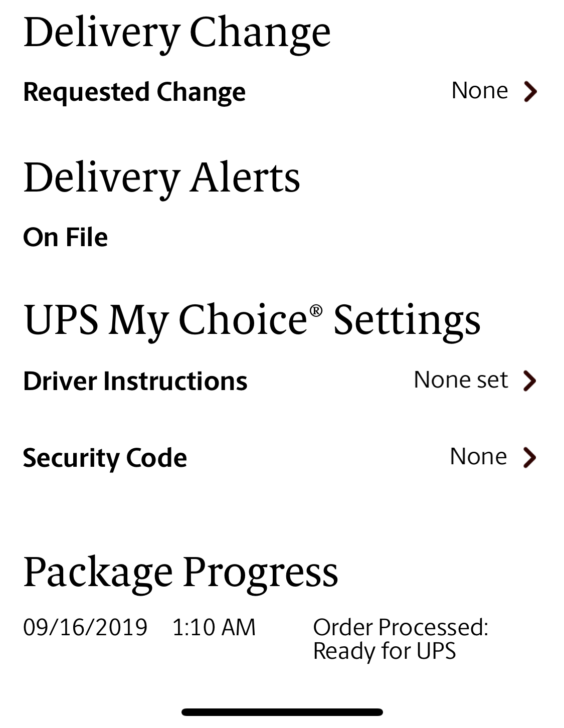Tap the chevron beside Security Code
Screen dimensions: 564x728
pos(529,457)
